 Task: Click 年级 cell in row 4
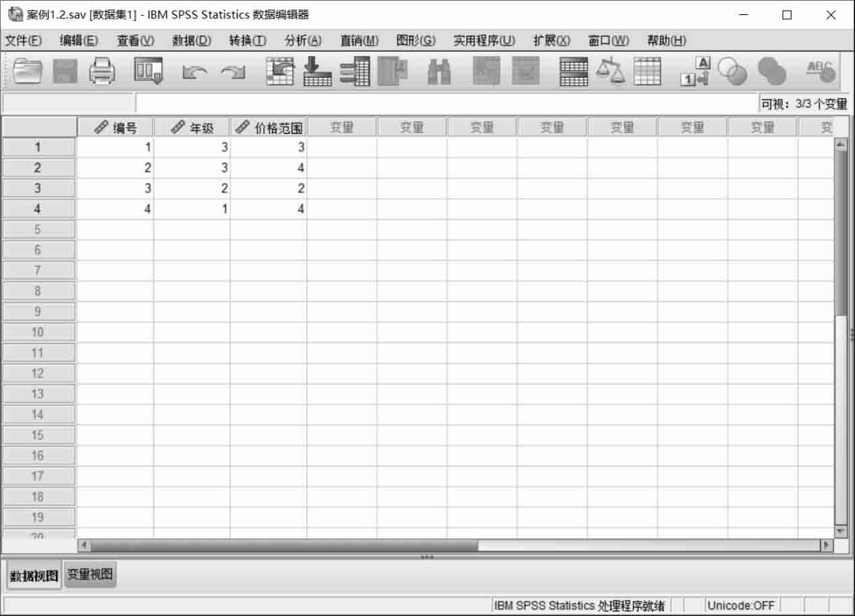tap(192, 209)
